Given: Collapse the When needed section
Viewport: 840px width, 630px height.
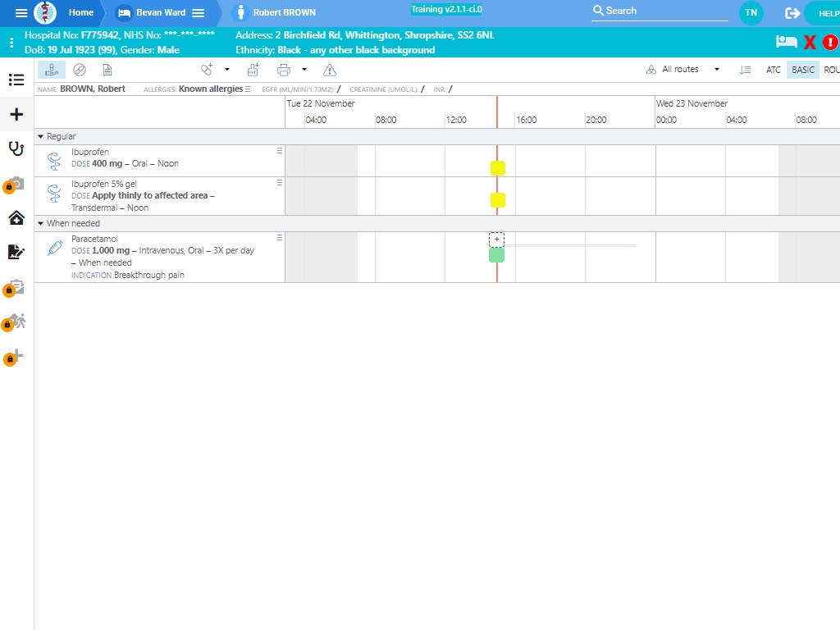Looking at the screenshot, I should point(41,223).
